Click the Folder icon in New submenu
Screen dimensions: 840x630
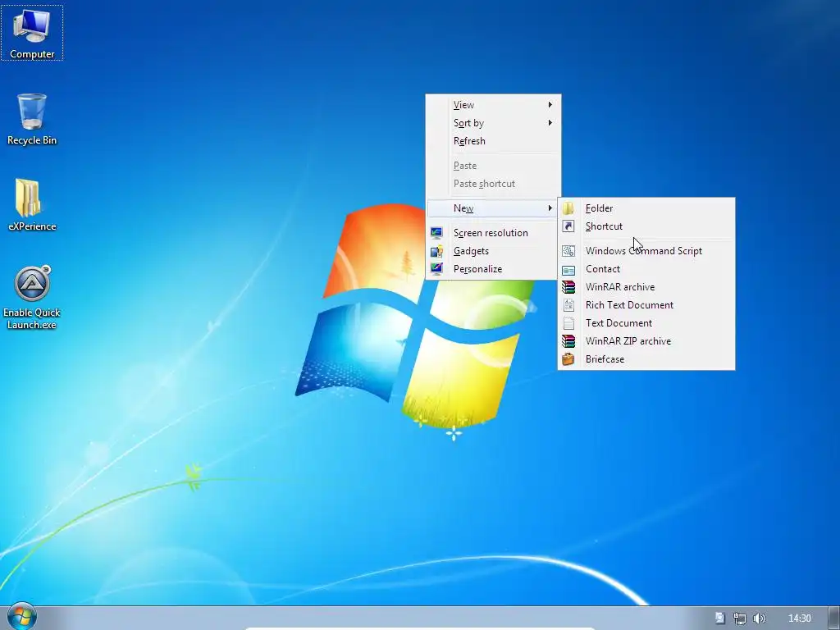[568, 208]
